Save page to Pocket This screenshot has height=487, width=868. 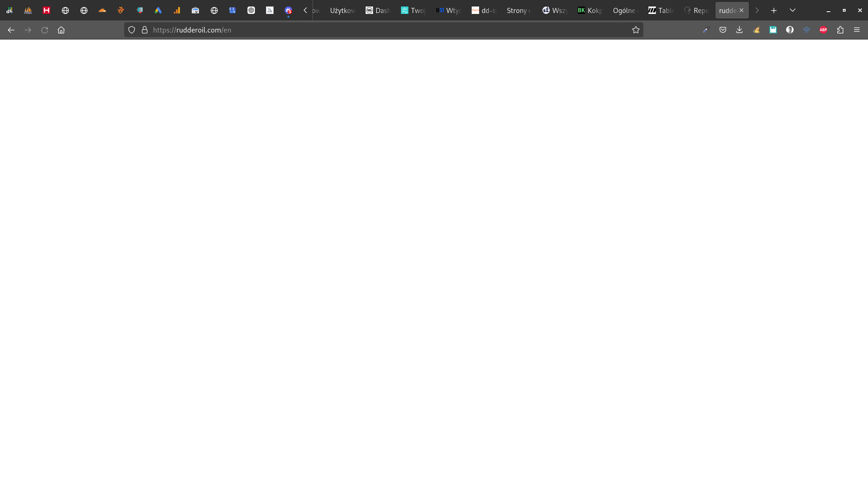tap(723, 30)
